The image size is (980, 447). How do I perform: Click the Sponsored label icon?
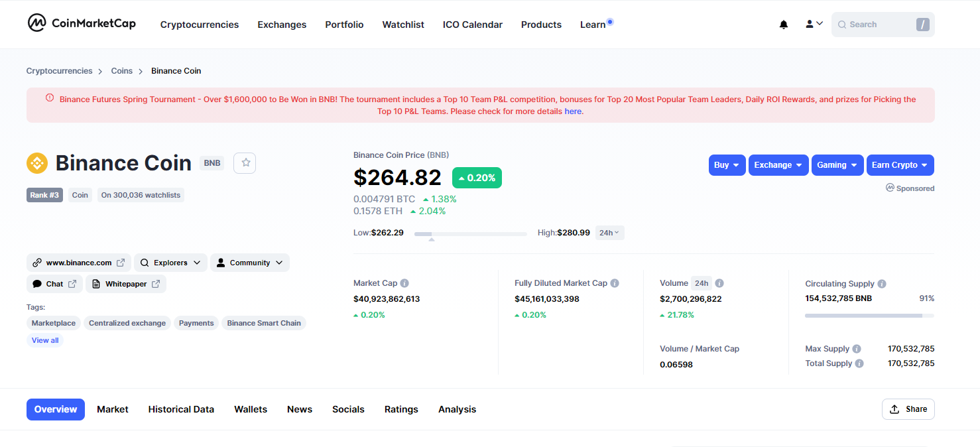[x=890, y=188]
